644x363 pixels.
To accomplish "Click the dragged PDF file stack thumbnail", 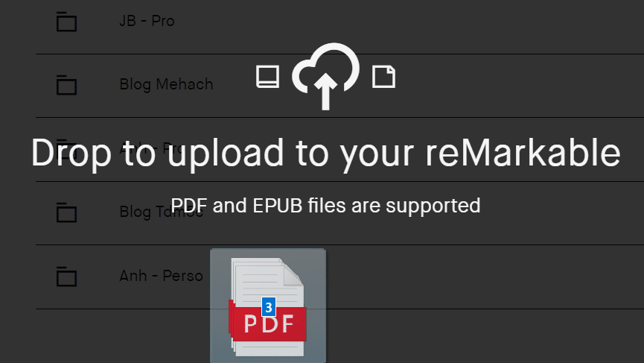I will click(x=268, y=306).
